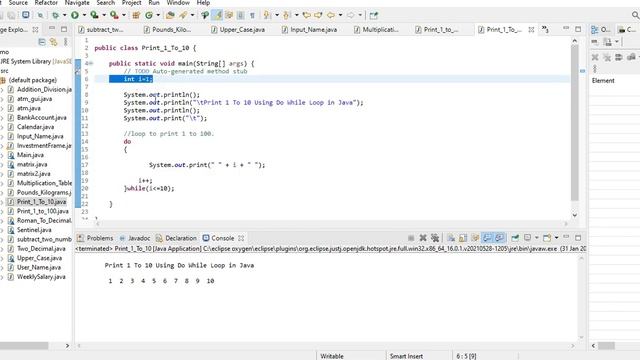Clear Console icon
The height and width of the screenshot is (360, 640).
[451, 238]
